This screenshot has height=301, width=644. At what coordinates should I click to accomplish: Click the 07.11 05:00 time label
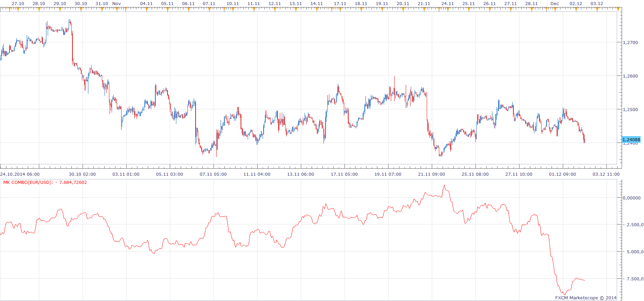tap(213, 174)
